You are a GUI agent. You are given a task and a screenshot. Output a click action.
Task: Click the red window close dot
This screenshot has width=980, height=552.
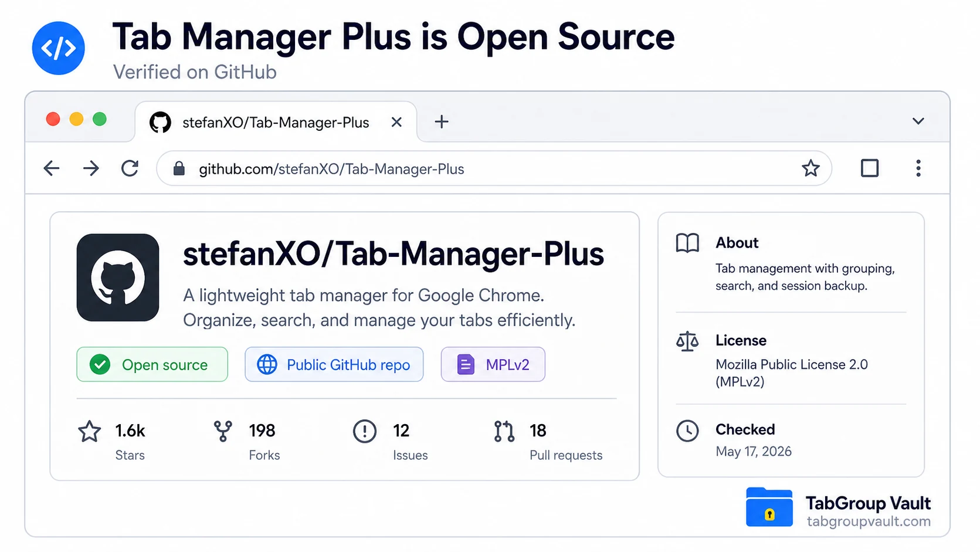pyautogui.click(x=53, y=119)
